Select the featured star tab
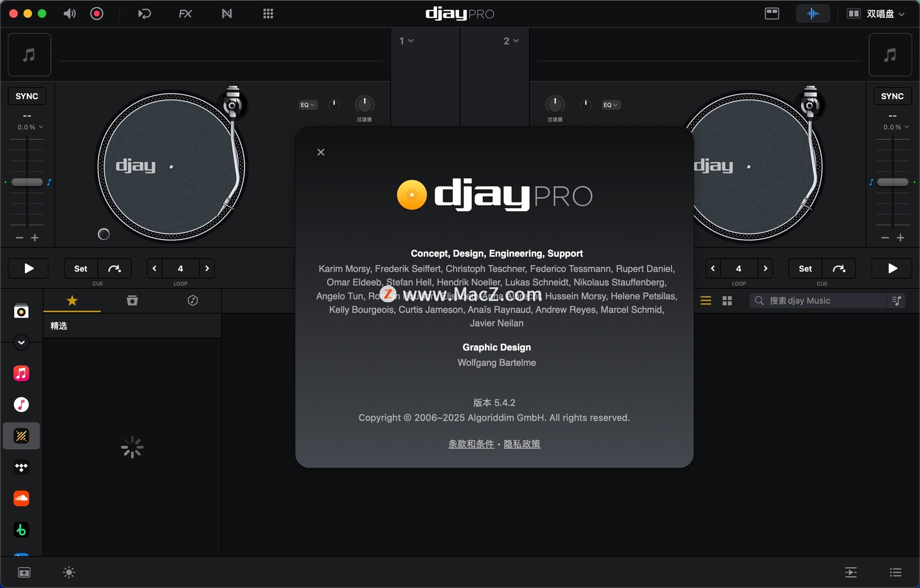This screenshot has width=920, height=588. click(72, 300)
